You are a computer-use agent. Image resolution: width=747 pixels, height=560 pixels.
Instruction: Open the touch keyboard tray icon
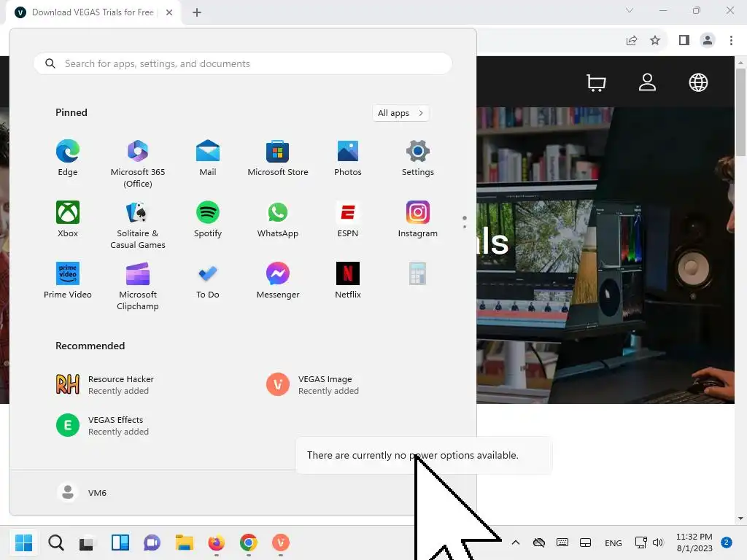click(562, 542)
